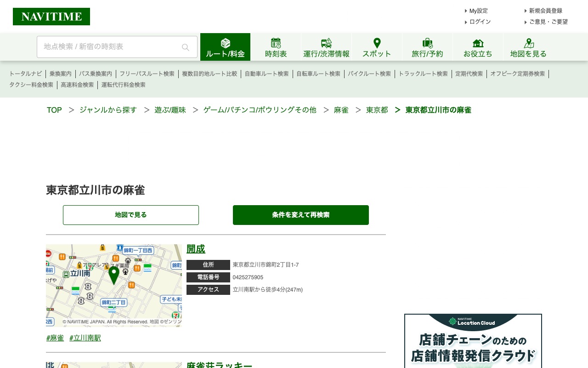Click the 地図で見る button
The image size is (588, 368).
point(130,215)
